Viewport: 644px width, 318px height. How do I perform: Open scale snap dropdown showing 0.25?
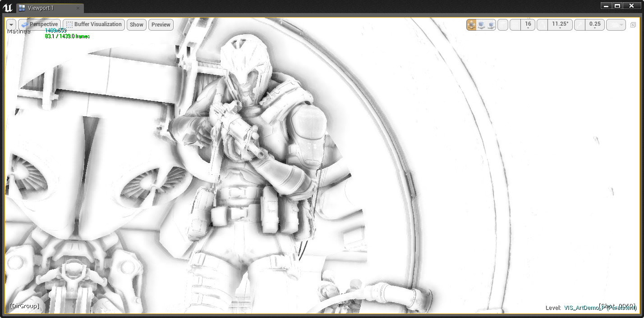595,25
